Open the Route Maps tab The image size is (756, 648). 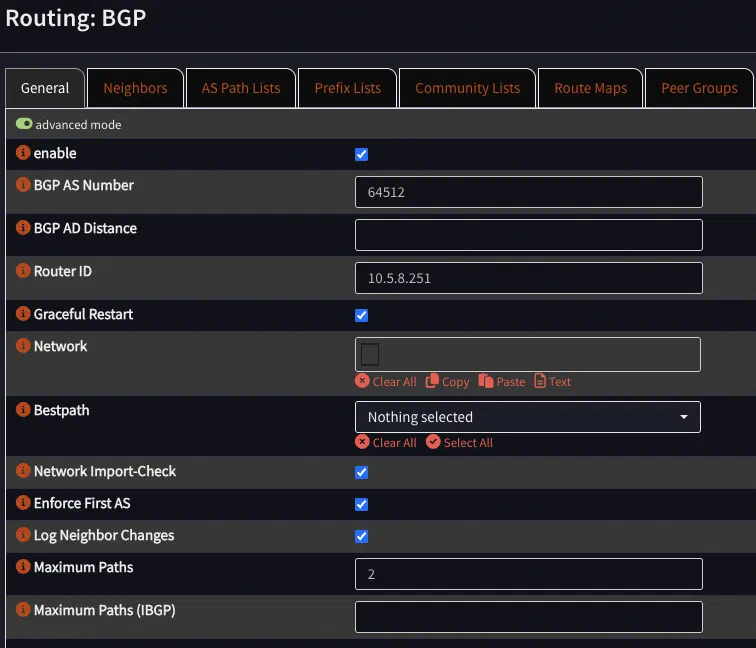(x=591, y=88)
